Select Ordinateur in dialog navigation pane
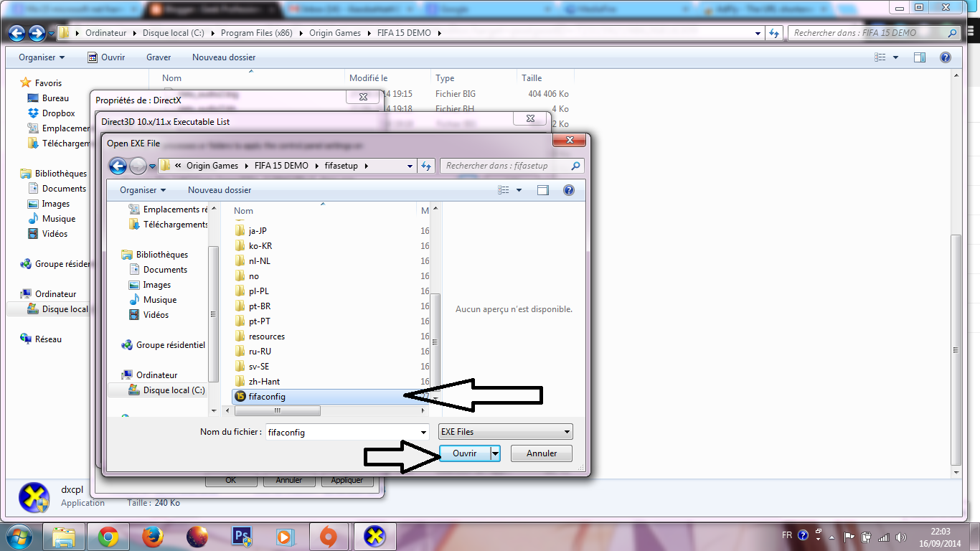The width and height of the screenshot is (980, 551). 150,375
